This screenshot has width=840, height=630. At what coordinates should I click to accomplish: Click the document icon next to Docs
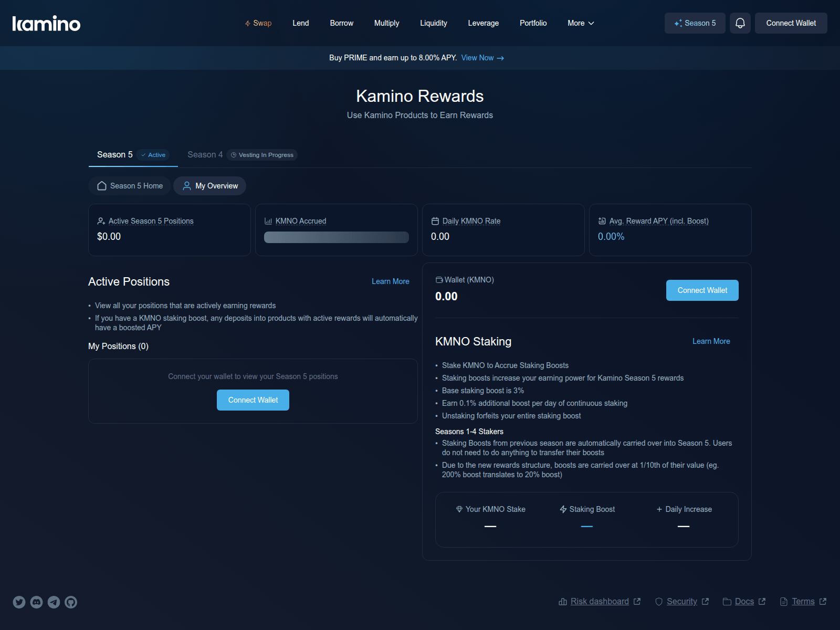(x=727, y=601)
